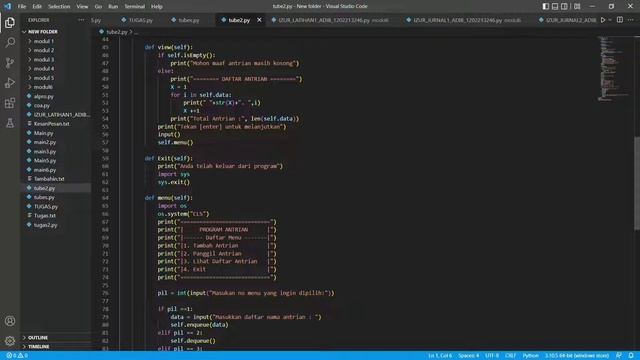Open the Accounts icon
The width and height of the screenshot is (640, 360).
pyautogui.click(x=10, y=321)
